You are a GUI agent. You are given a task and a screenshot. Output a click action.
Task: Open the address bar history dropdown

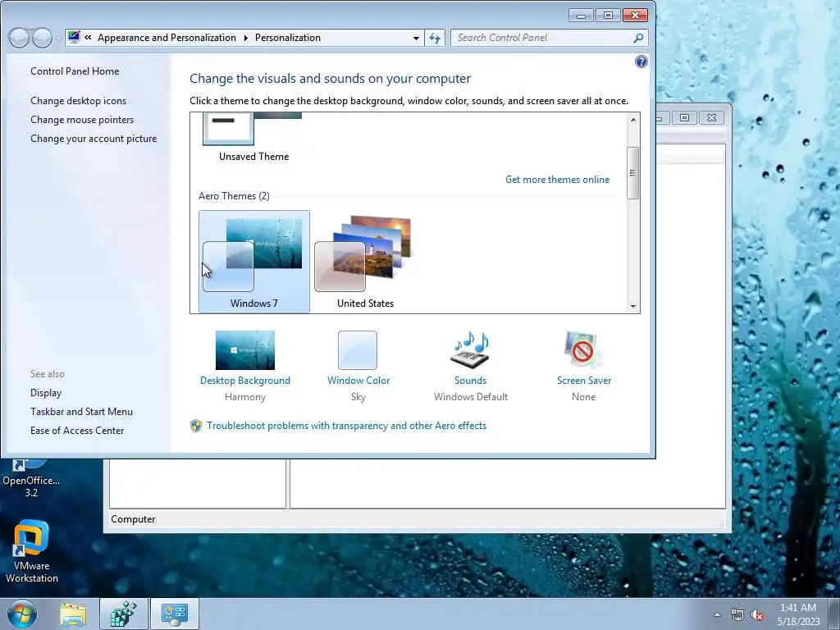point(416,38)
